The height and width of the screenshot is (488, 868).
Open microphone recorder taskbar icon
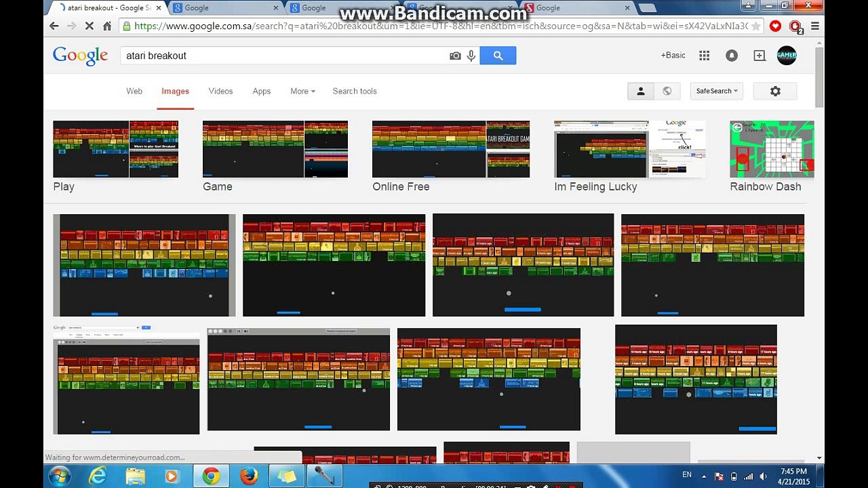tap(324, 476)
